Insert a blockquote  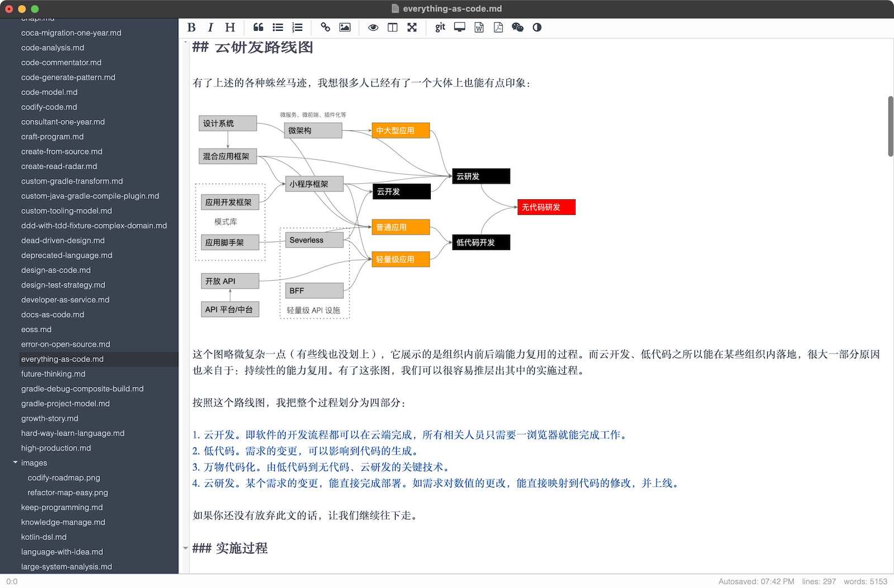(258, 27)
